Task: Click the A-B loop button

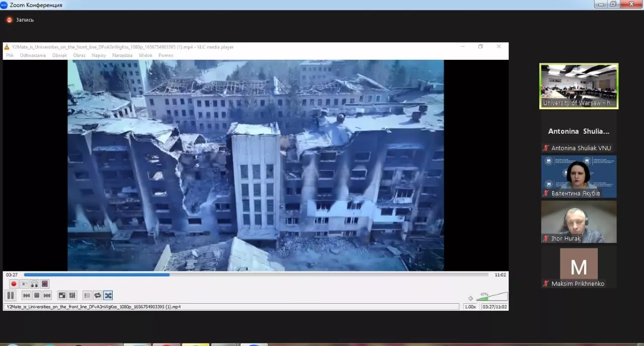Action: pyautogui.click(x=34, y=284)
